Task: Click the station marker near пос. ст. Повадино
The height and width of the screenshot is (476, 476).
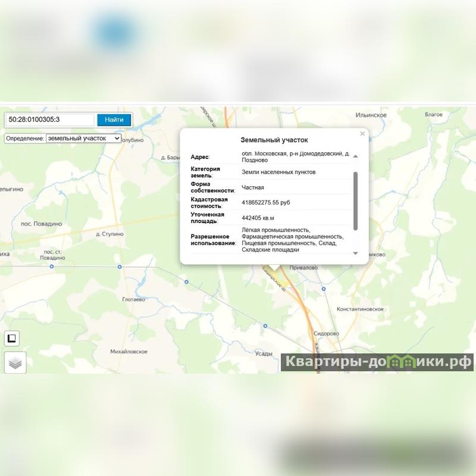Action: point(52,267)
